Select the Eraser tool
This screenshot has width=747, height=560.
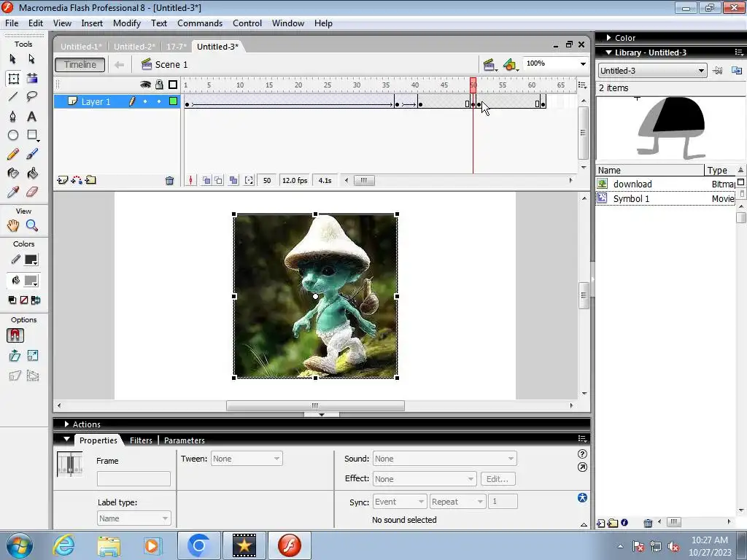[31, 192]
